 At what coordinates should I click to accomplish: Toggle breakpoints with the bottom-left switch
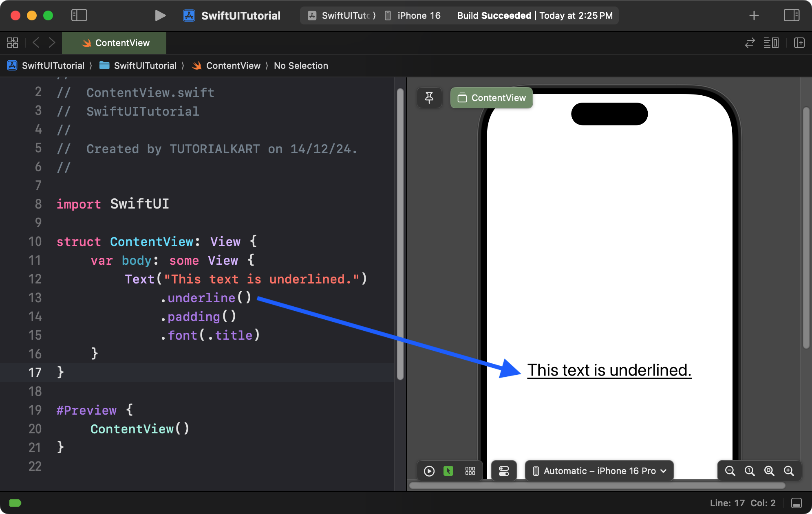pos(15,503)
